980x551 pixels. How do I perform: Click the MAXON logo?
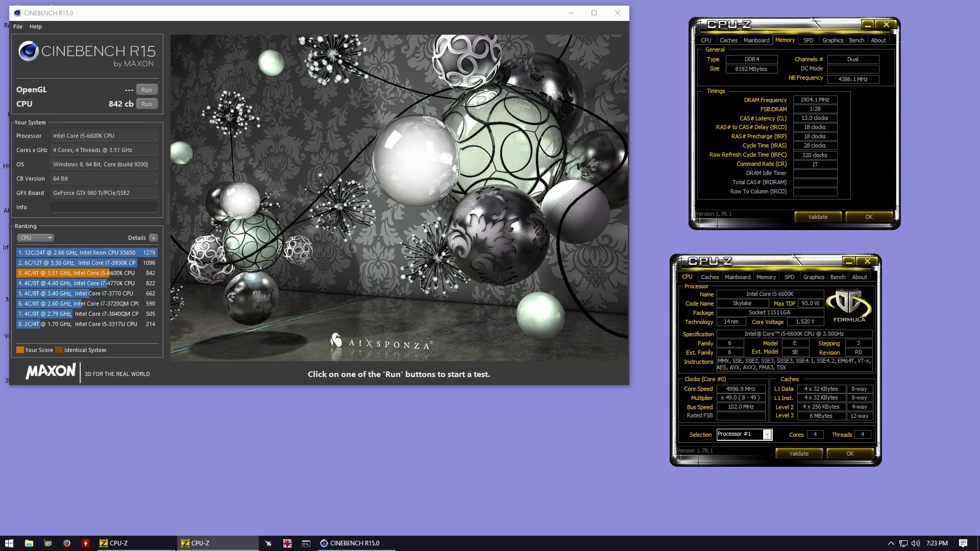(51, 371)
